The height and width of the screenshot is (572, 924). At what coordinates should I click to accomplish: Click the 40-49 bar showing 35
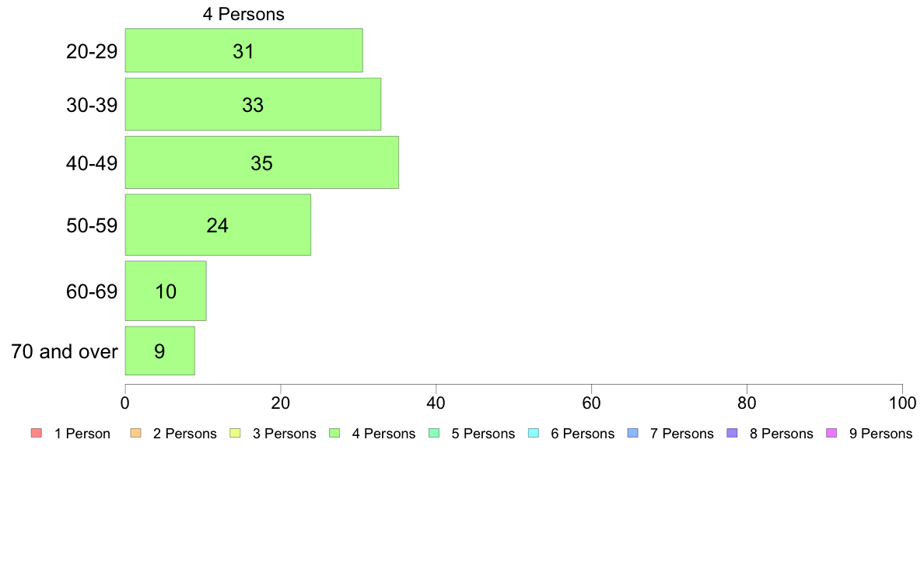coord(261,162)
